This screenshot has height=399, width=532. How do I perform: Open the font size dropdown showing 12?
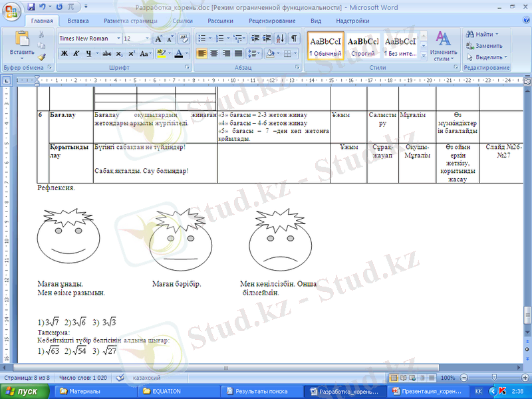click(x=146, y=39)
